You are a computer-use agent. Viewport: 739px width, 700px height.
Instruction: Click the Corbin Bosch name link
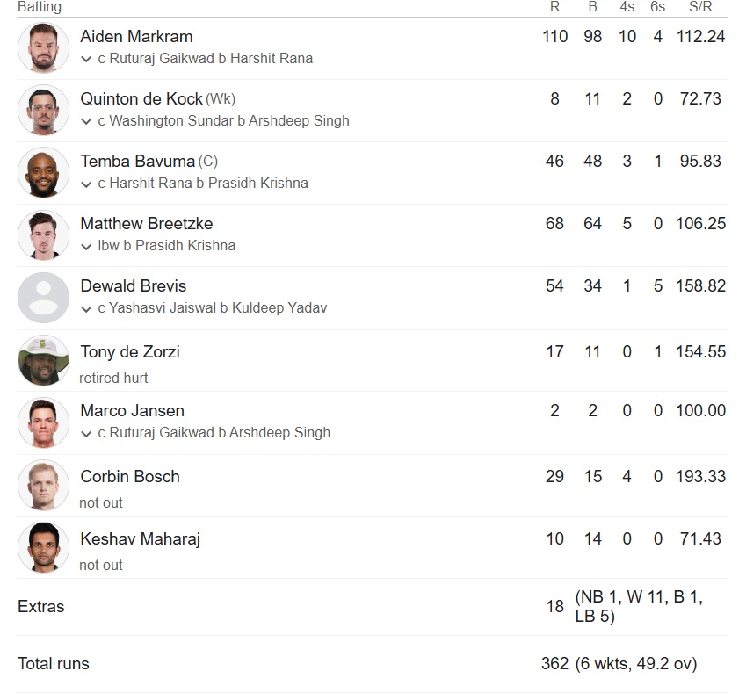tap(130, 477)
